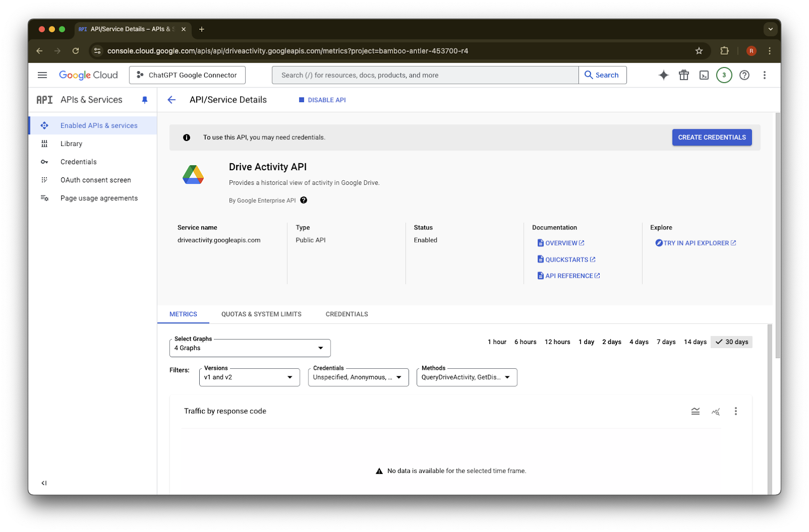Expand the Methods filter dropdown
809x532 pixels.
(467, 377)
